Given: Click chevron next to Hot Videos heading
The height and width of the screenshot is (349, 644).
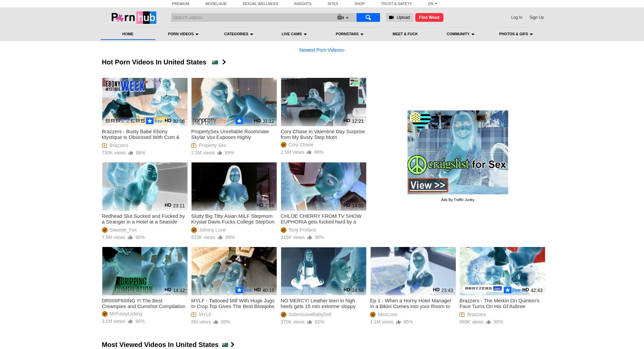Looking at the screenshot, I should point(224,62).
